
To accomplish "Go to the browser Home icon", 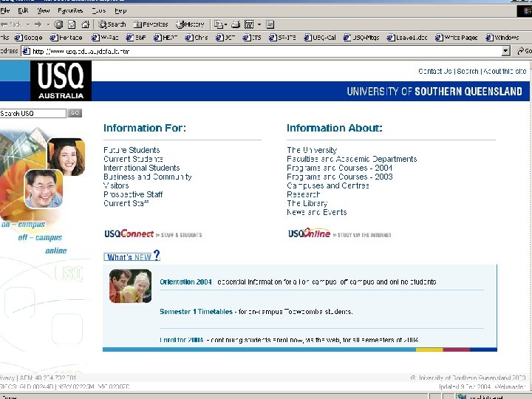I will 85,24.
